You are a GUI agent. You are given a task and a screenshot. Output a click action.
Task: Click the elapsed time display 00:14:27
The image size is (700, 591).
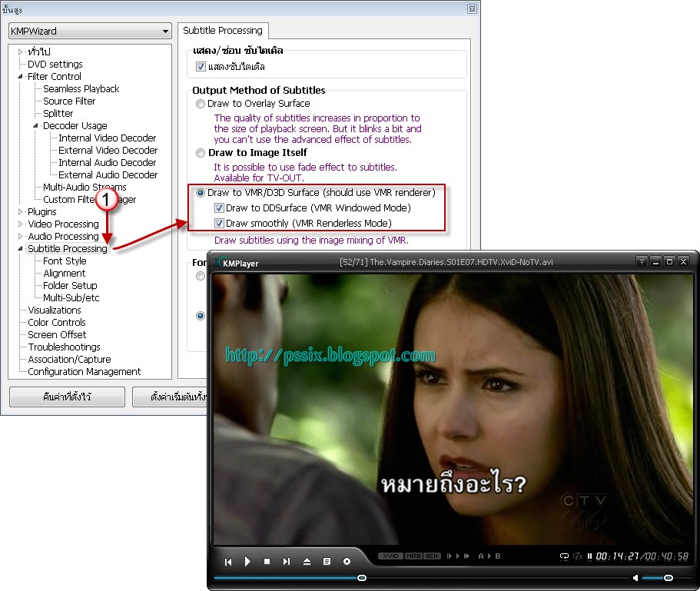tap(618, 556)
